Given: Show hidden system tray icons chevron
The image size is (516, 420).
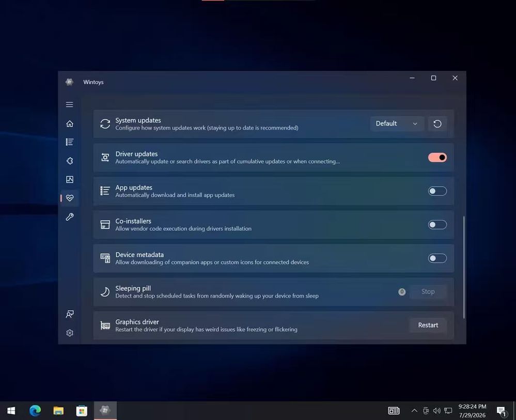Looking at the screenshot, I should (x=414, y=411).
